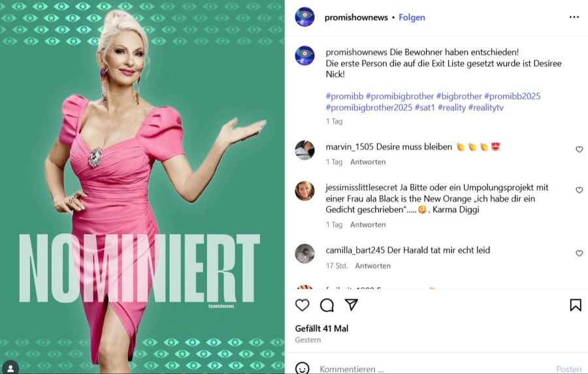Like jessimisslittlesecret's comment
The width and height of the screenshot is (588, 374).
(579, 190)
